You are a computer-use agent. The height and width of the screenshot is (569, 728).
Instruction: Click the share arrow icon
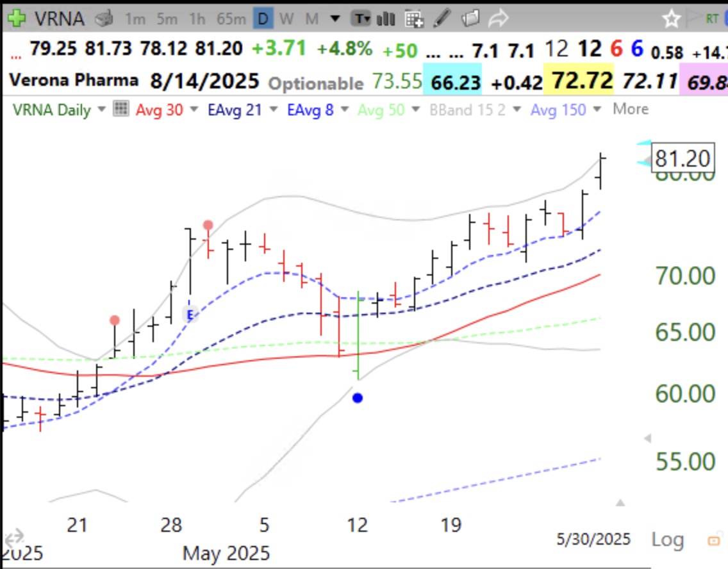click(498, 19)
